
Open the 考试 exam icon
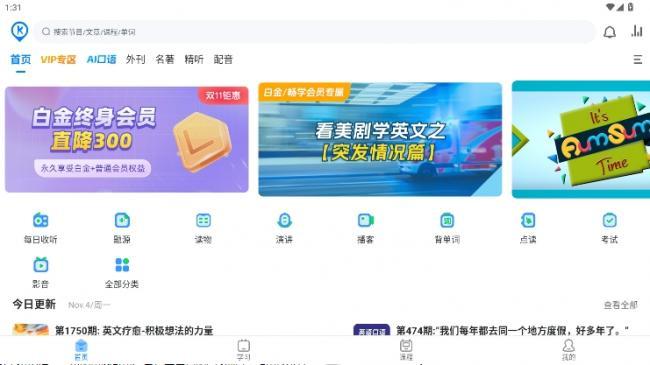click(x=609, y=220)
